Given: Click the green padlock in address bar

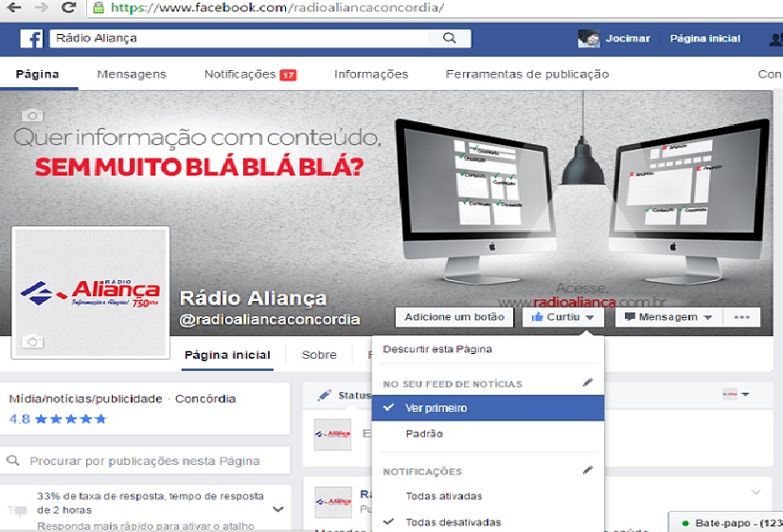Looking at the screenshot, I should (x=98, y=8).
